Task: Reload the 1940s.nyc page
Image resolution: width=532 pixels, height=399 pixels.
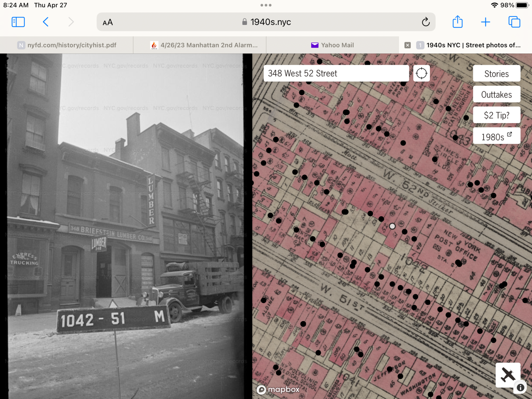Action: pos(426,22)
